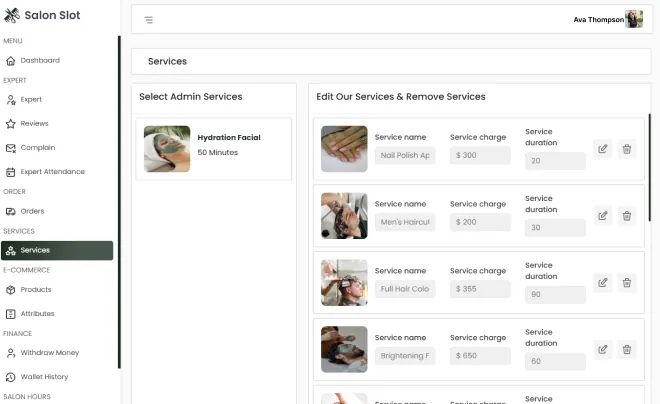
Task: Click the "50 Minutes" duration text
Action: tap(218, 152)
